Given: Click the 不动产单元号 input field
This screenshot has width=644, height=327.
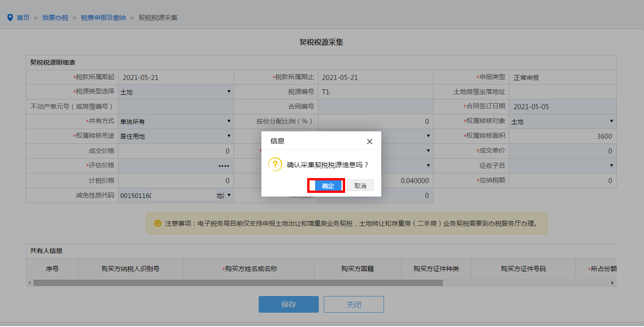Looking at the screenshot, I should coord(176,106).
